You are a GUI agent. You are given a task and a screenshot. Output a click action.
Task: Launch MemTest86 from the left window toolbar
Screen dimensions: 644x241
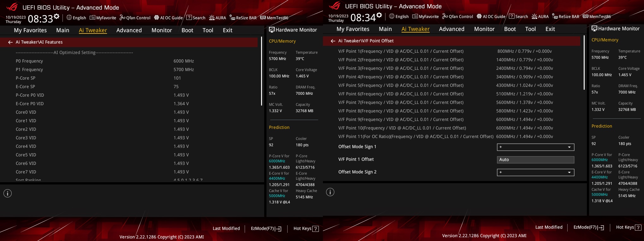(x=274, y=18)
